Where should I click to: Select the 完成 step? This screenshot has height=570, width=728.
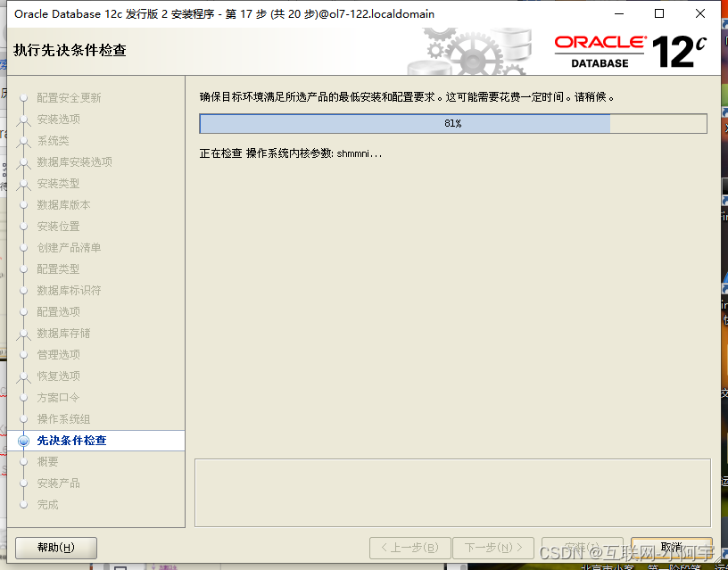click(x=48, y=505)
